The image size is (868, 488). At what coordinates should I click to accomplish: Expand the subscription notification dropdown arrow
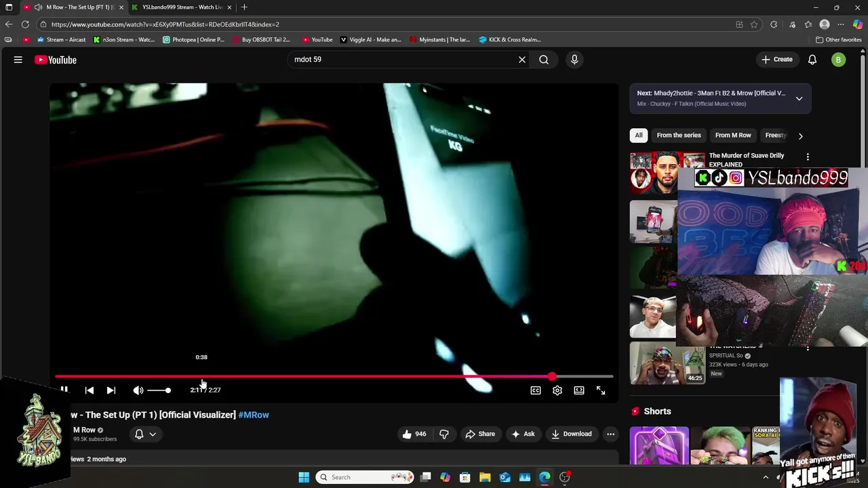[x=153, y=434]
